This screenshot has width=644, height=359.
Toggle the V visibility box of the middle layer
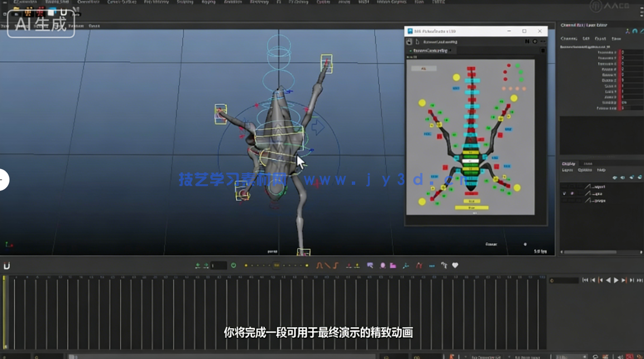pos(564,193)
